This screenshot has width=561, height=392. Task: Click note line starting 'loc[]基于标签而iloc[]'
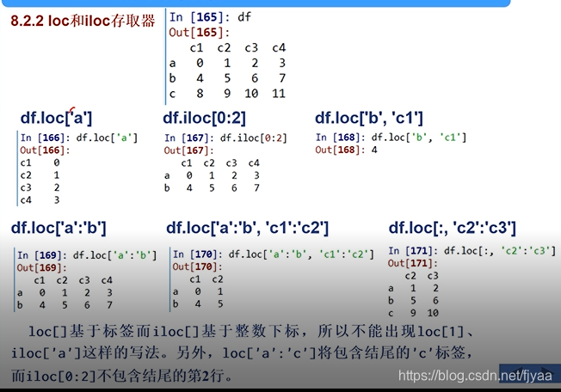click(250, 331)
